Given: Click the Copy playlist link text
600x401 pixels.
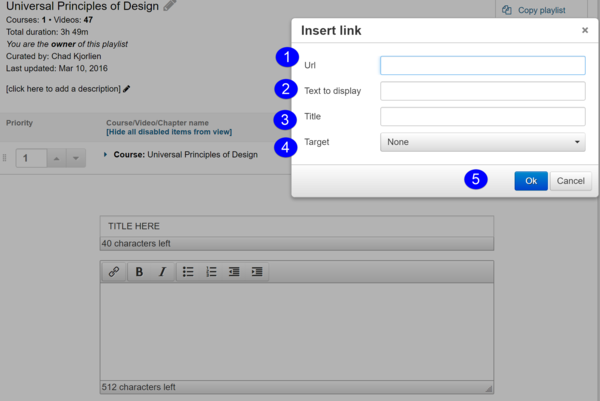Looking at the screenshot, I should coord(541,10).
